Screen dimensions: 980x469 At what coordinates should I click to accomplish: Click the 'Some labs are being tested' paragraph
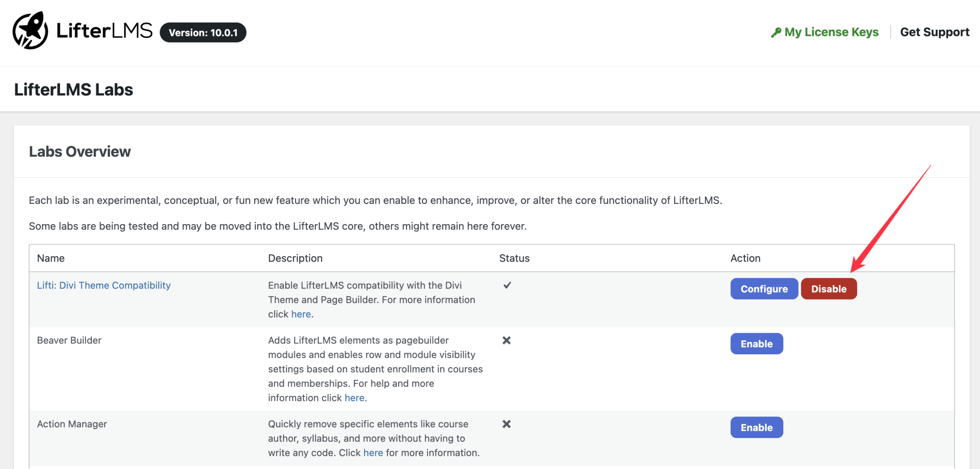coord(278,226)
